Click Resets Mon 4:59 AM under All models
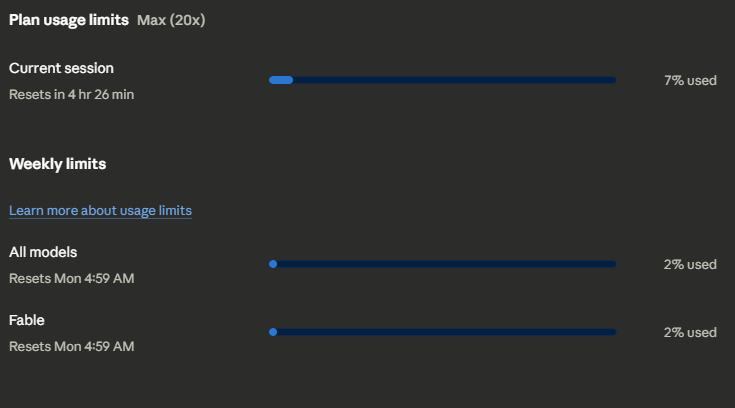 click(x=71, y=278)
